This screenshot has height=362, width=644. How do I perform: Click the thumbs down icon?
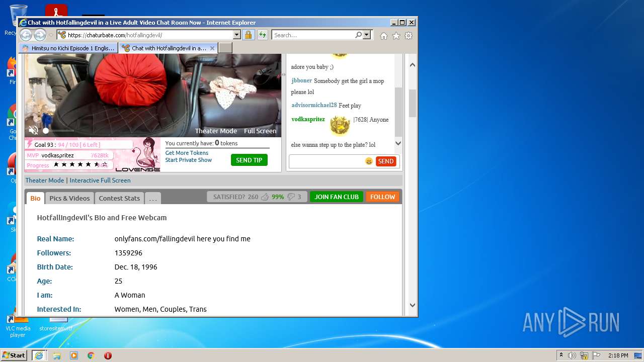[291, 197]
